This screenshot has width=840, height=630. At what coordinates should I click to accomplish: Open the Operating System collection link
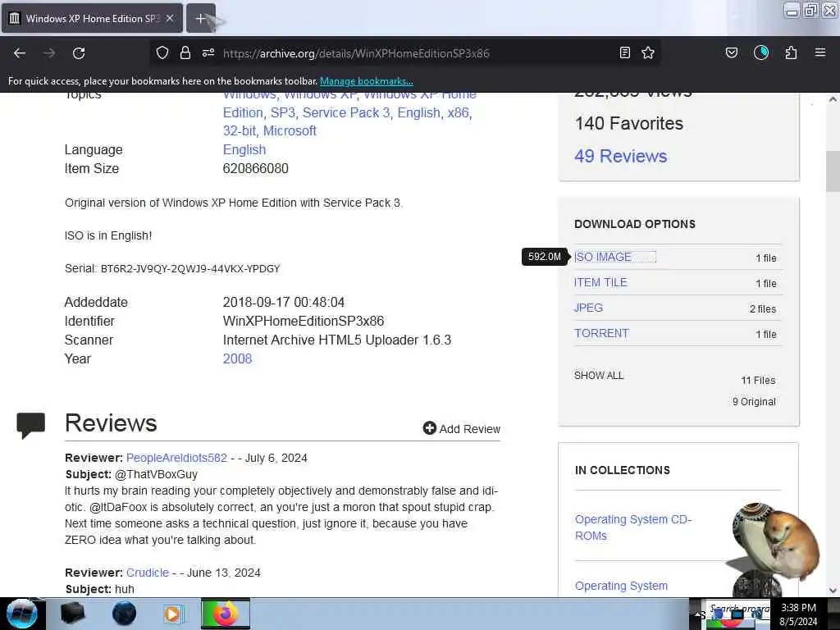click(x=622, y=586)
